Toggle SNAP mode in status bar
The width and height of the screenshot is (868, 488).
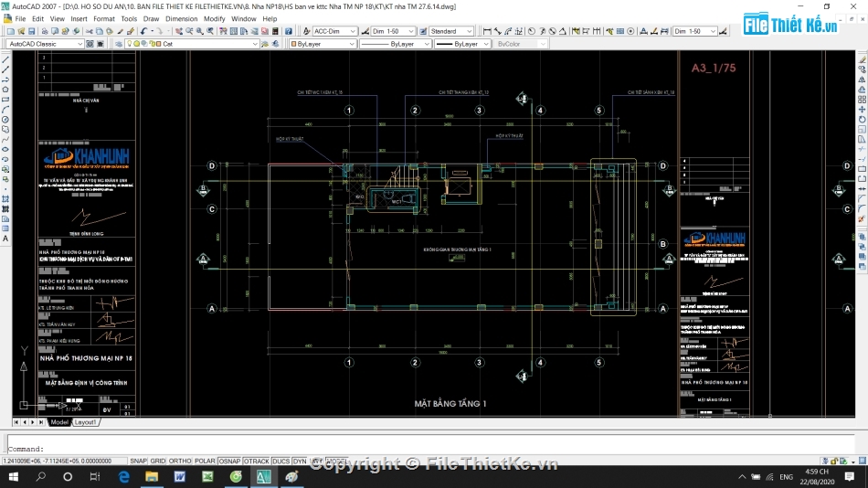tap(138, 461)
